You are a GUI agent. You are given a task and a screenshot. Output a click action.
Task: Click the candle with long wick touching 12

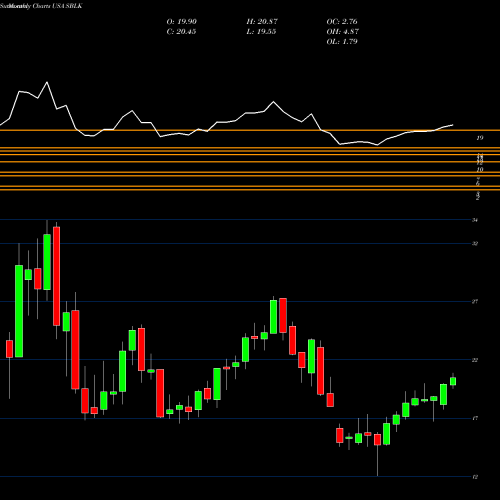click(377, 439)
